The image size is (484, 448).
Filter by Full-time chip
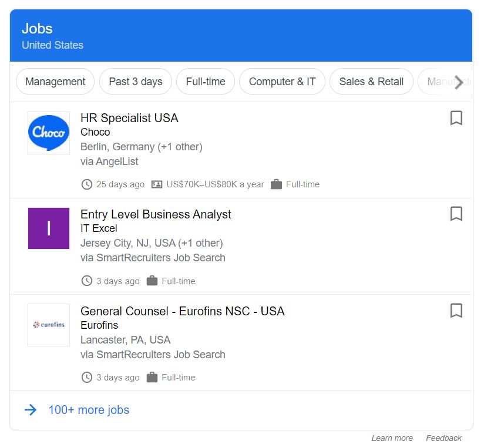point(206,82)
